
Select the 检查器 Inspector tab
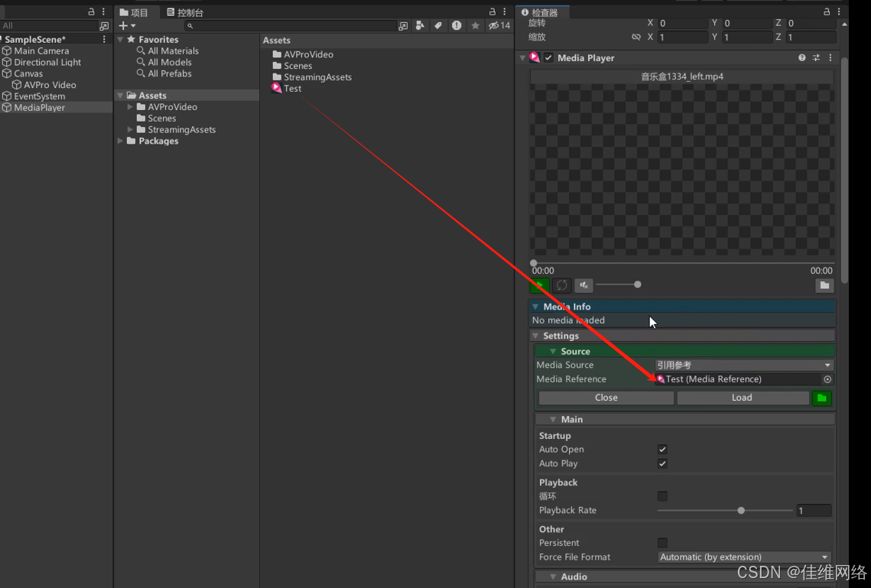click(541, 12)
